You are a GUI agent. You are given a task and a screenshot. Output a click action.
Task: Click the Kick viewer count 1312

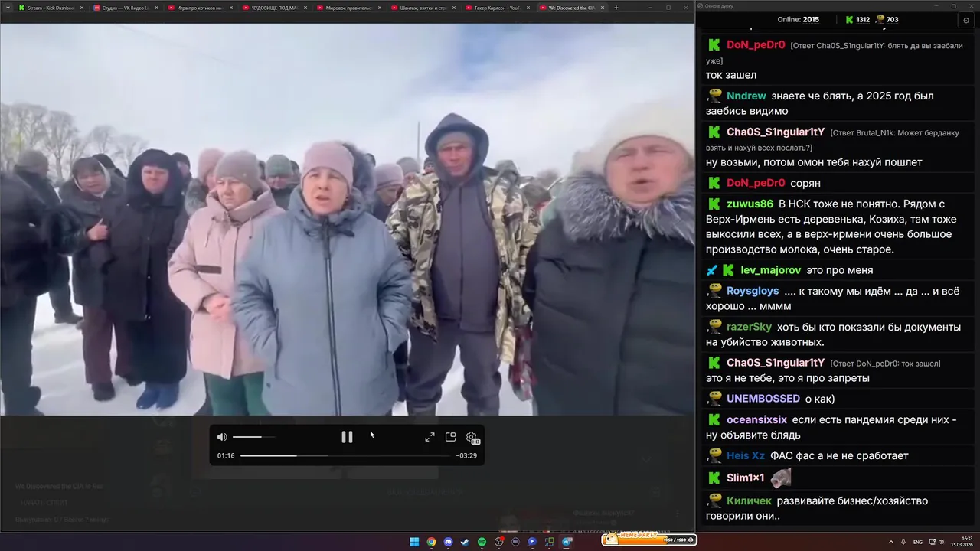(857, 20)
